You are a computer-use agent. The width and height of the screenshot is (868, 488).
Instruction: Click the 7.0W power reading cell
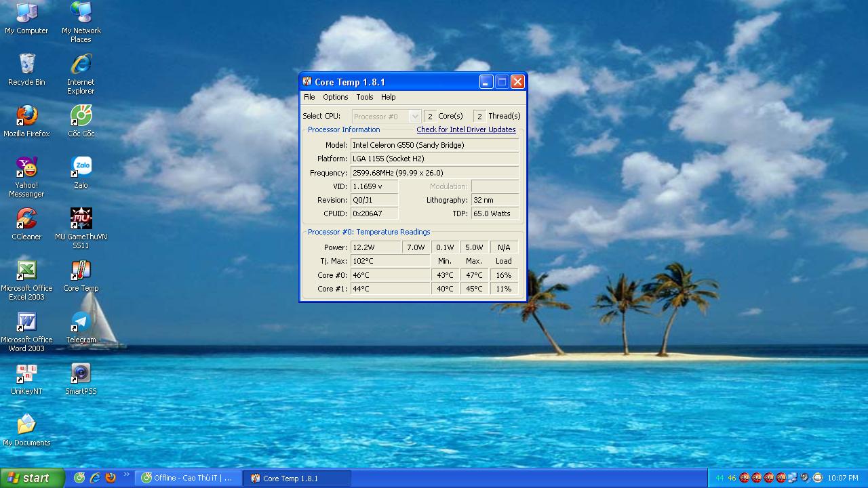coord(416,247)
